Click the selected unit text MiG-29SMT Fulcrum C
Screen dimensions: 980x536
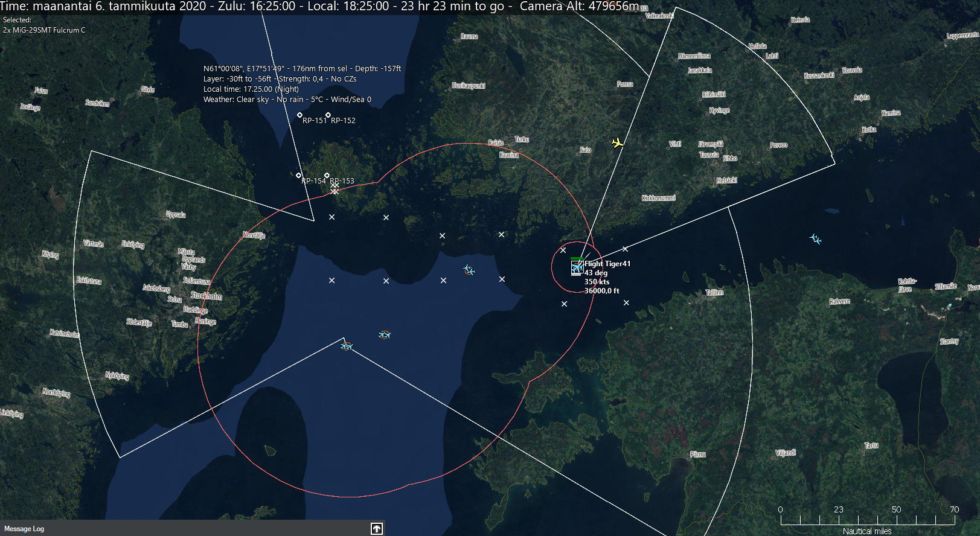click(44, 30)
